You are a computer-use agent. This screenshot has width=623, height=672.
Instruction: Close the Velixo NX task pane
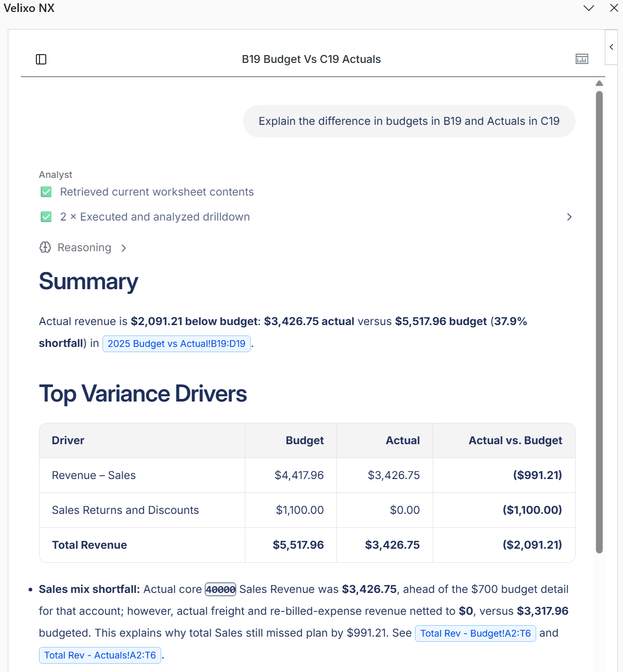614,8
